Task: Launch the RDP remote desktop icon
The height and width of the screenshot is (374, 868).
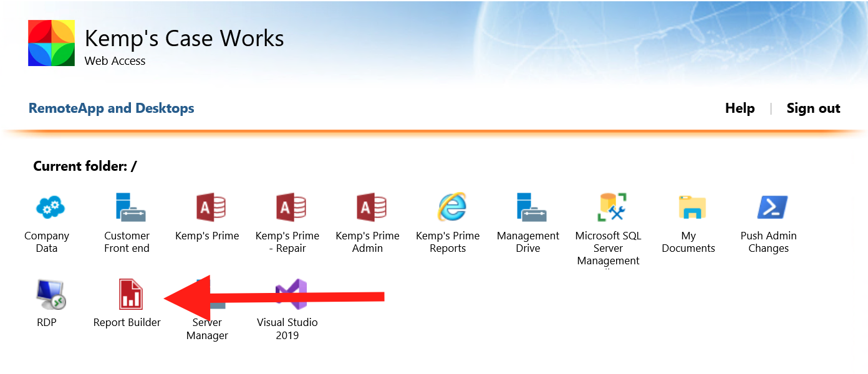Action: 47,295
